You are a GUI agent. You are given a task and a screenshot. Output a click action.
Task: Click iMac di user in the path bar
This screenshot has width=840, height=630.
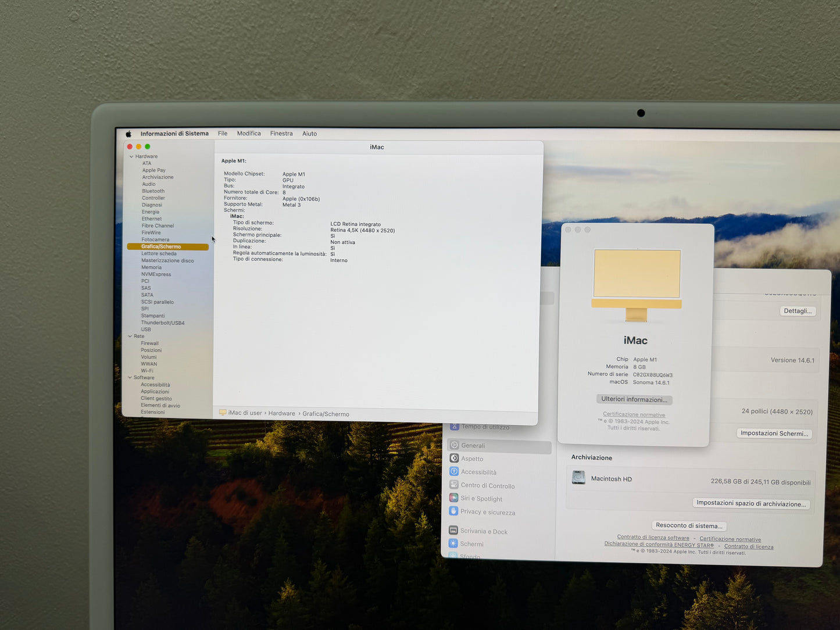245,413
